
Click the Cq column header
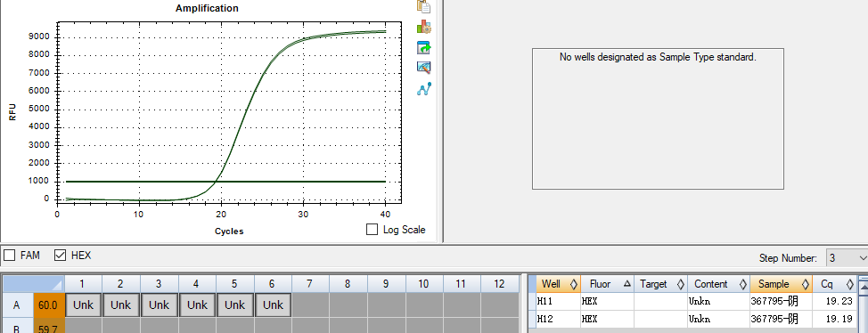coord(835,284)
